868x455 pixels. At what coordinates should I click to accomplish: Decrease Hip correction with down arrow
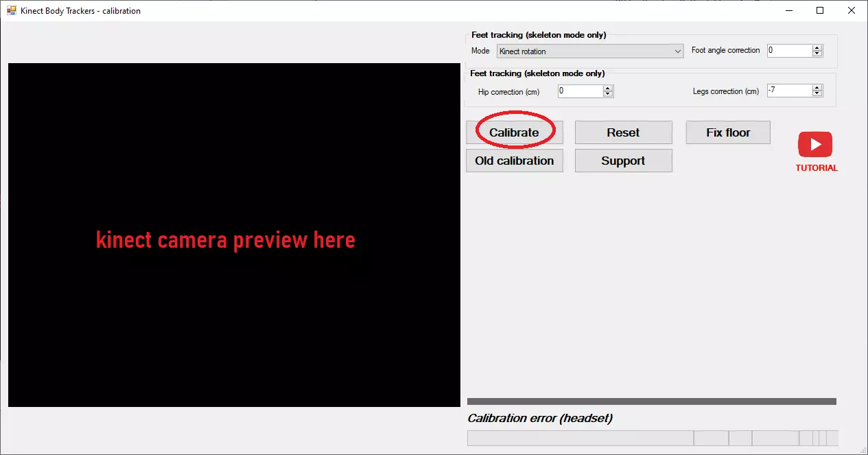608,94
